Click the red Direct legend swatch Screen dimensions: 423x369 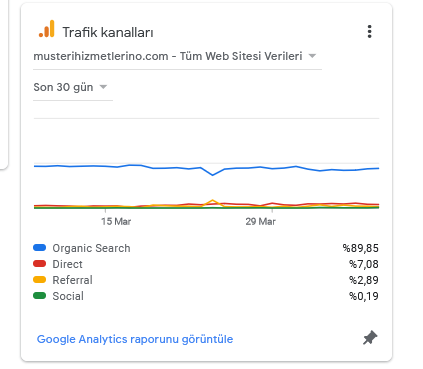point(39,264)
